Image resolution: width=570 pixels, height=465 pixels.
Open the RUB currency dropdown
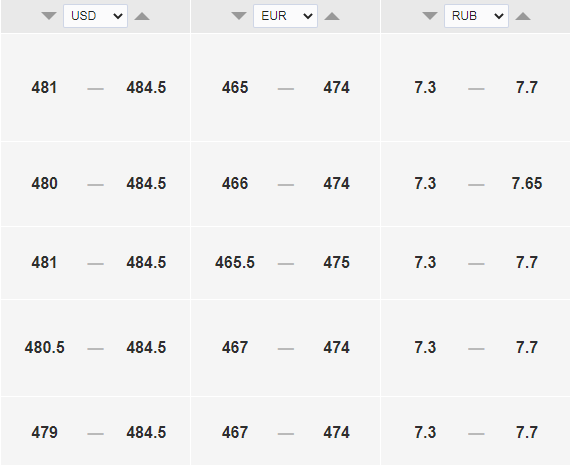[x=476, y=16]
